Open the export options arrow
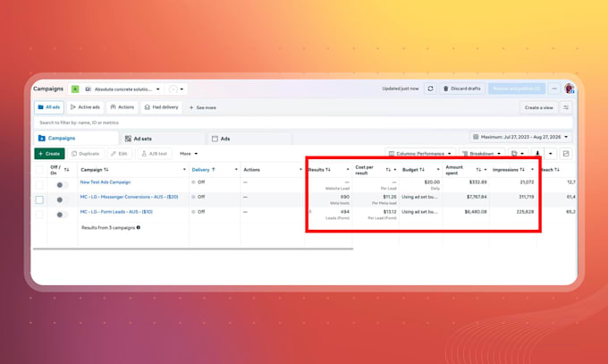 (x=551, y=154)
